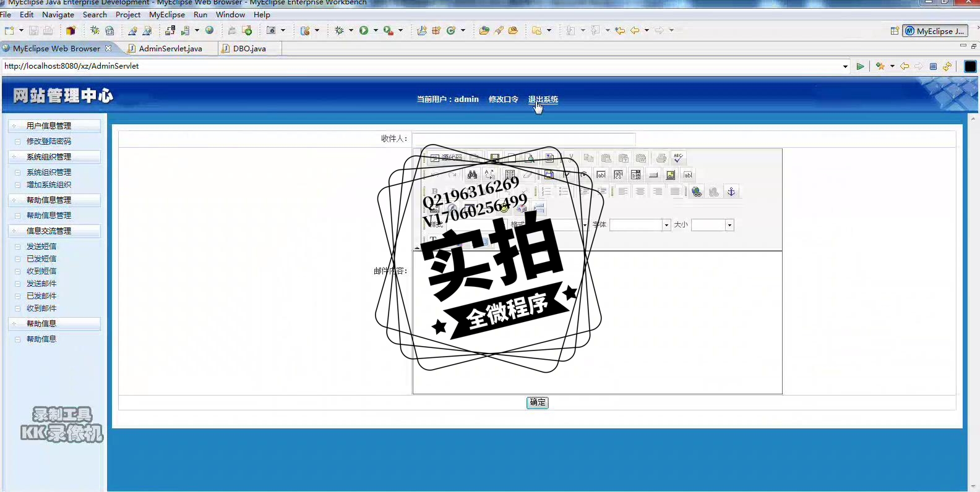Click the green Run toolbar icon
Image resolution: width=980 pixels, height=492 pixels.
[364, 30]
